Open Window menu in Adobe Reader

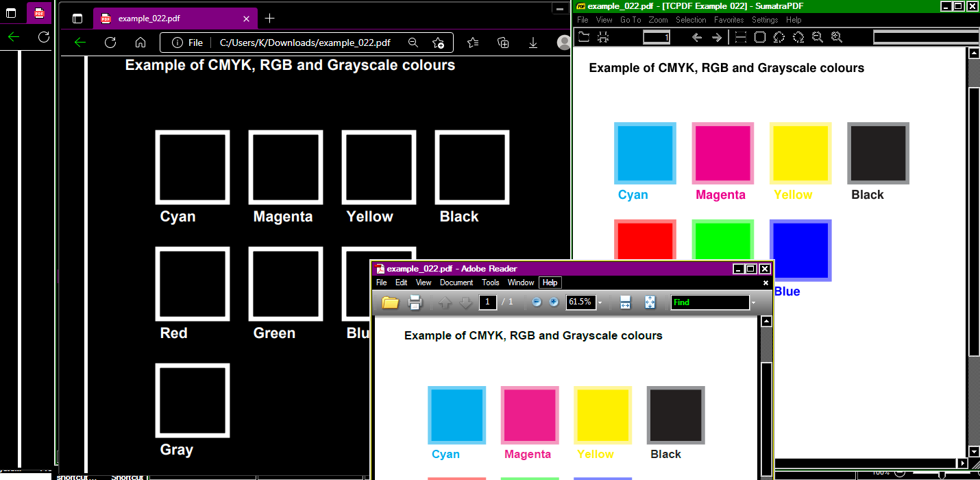pos(521,283)
